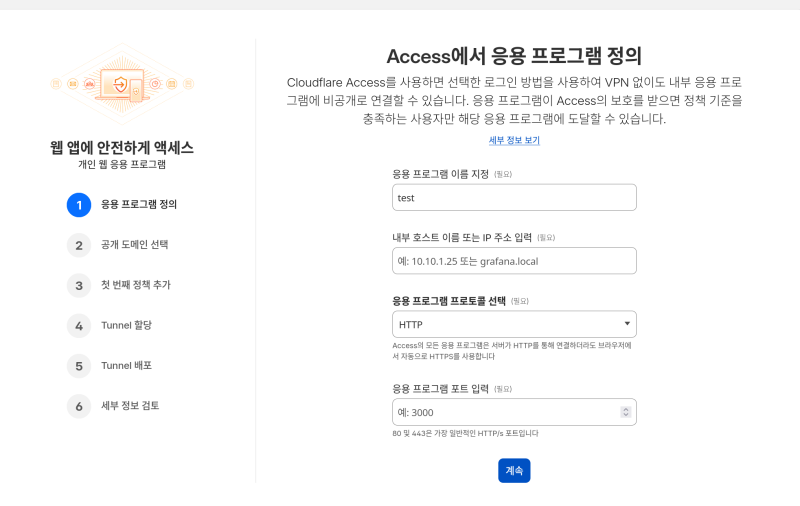Image resolution: width=800 pixels, height=506 pixels.
Task: Click step 6 numbered circle icon
Action: (x=79, y=406)
